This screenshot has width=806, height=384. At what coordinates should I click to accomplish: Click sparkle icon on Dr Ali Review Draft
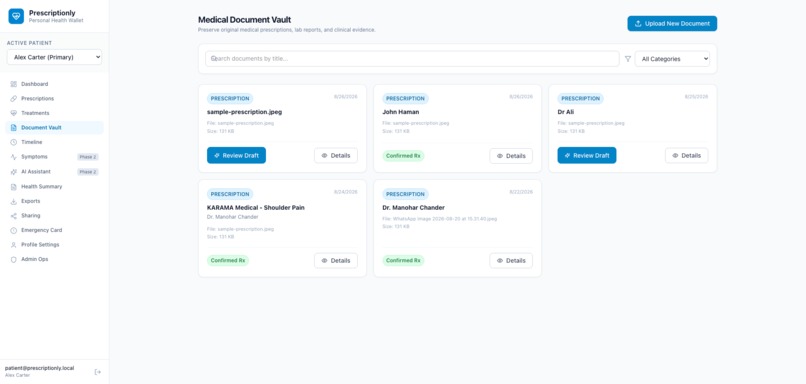click(x=567, y=155)
